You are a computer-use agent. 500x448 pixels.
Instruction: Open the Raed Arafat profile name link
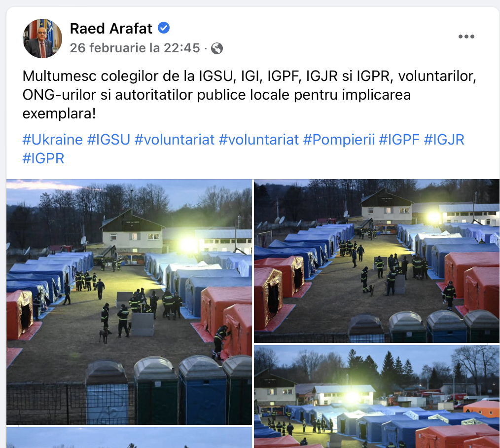click(111, 29)
